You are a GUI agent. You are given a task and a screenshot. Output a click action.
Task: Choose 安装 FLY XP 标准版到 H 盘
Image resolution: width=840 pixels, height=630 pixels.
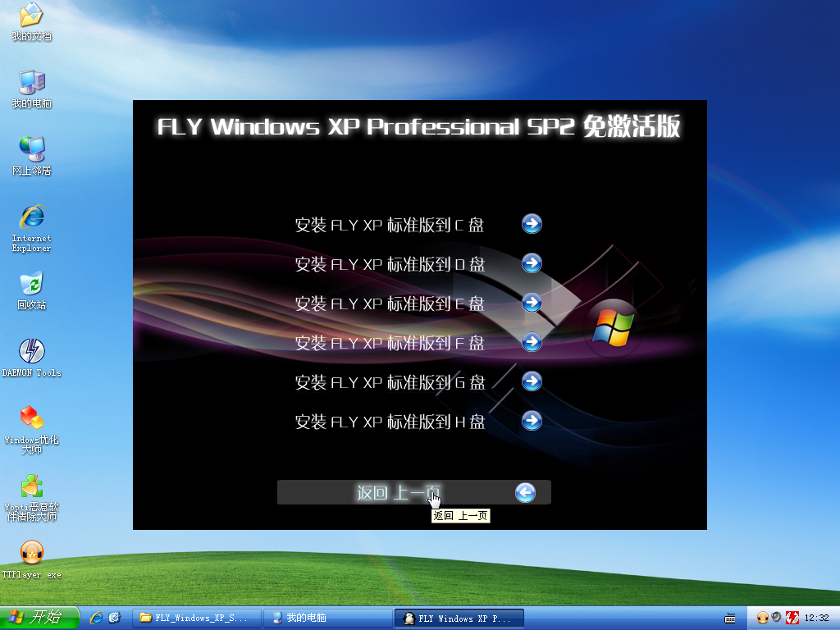pos(390,422)
